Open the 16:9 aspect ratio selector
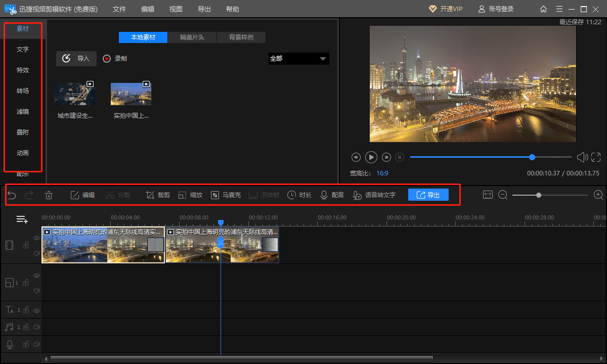 (382, 173)
